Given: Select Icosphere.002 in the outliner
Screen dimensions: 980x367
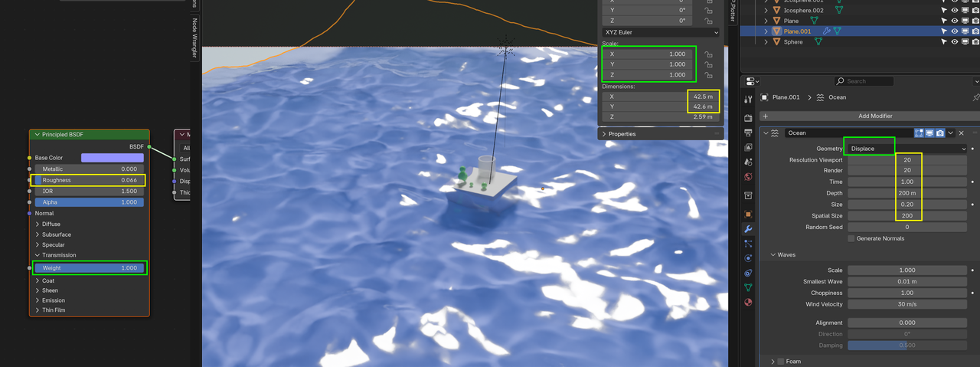Looking at the screenshot, I should [802, 10].
